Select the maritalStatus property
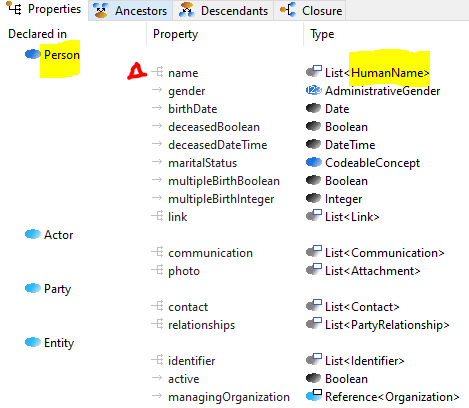The height and width of the screenshot is (408, 469). pyautogui.click(x=202, y=163)
